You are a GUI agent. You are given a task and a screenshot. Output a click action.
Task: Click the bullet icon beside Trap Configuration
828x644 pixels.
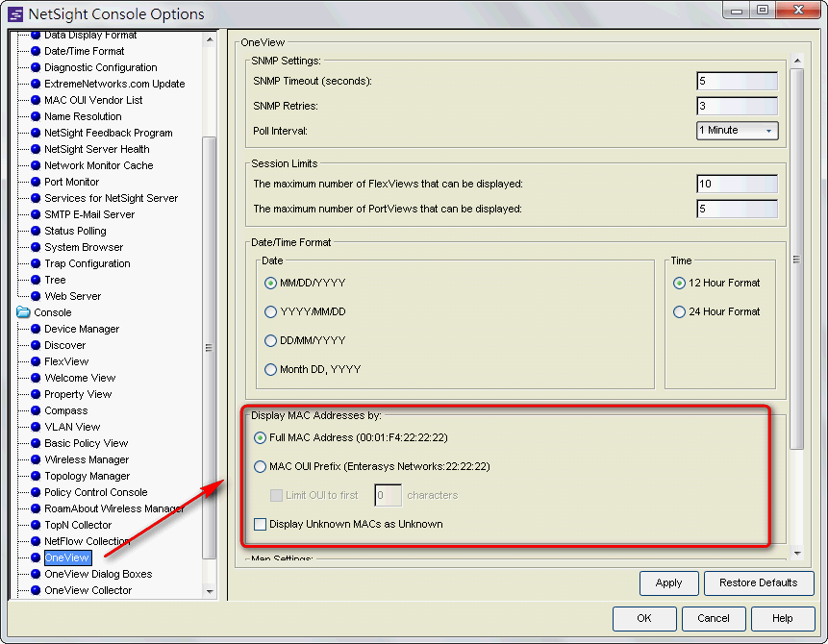36,264
